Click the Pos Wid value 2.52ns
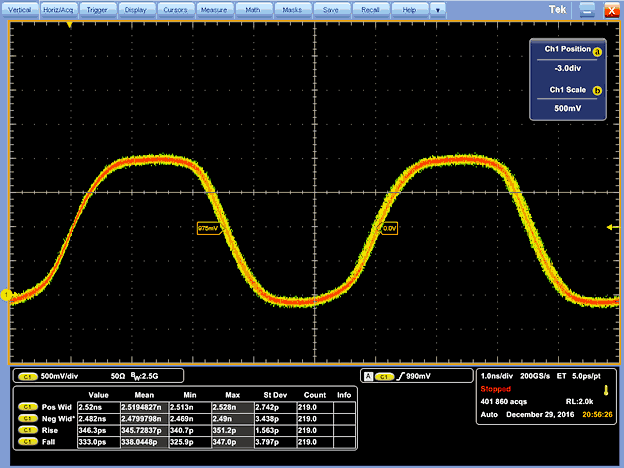This screenshot has width=624, height=468. click(x=99, y=407)
